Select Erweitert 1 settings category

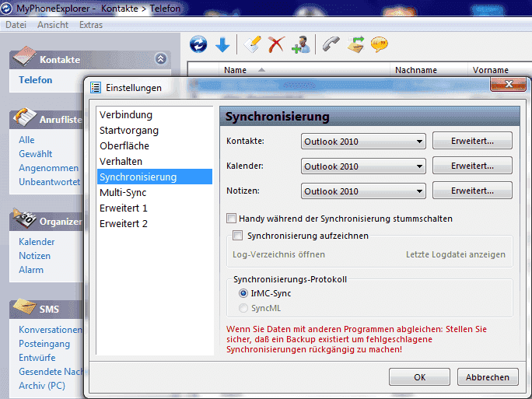(x=155, y=208)
